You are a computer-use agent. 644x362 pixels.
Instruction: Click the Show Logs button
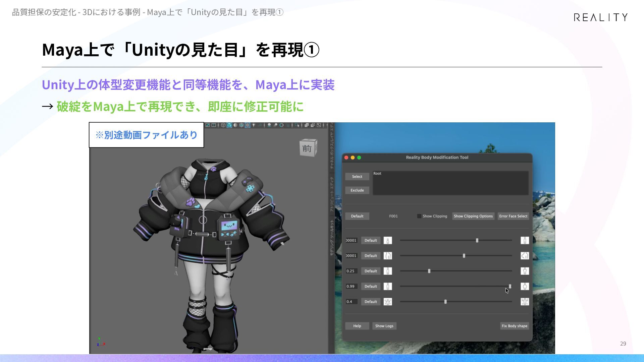click(384, 326)
